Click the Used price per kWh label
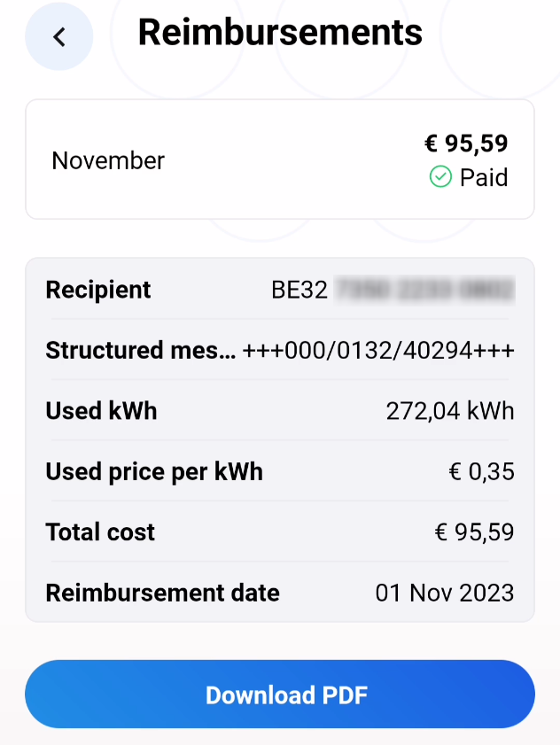 [x=154, y=472]
